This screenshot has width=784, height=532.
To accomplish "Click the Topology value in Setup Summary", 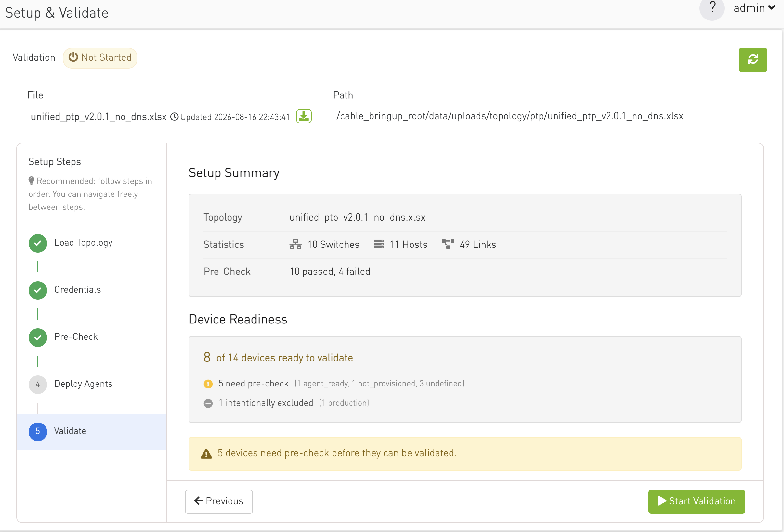I will coord(357,218).
